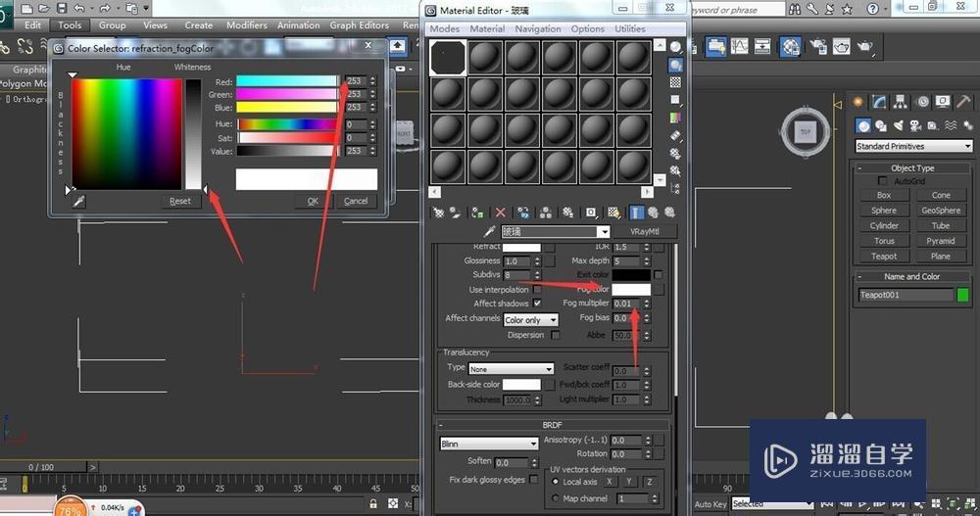Viewport: 980px width, 516px height.
Task: Open Utilities menu in Material Editor
Action: tap(630, 28)
